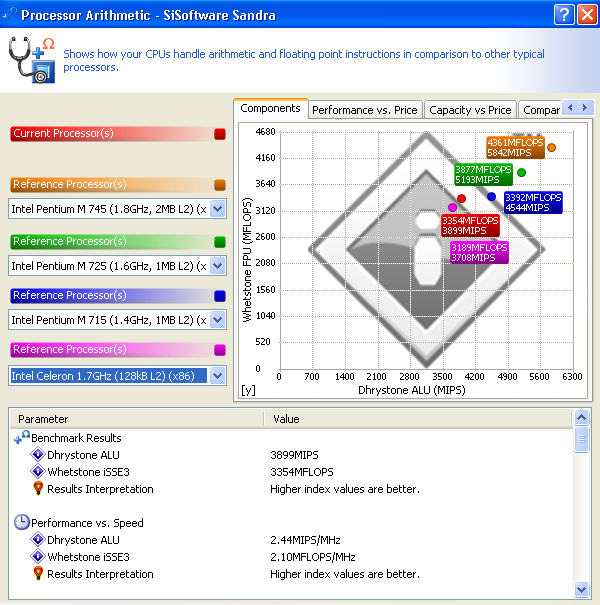
Task: Click the green 3877MFLOPS chart label
Action: click(483, 174)
